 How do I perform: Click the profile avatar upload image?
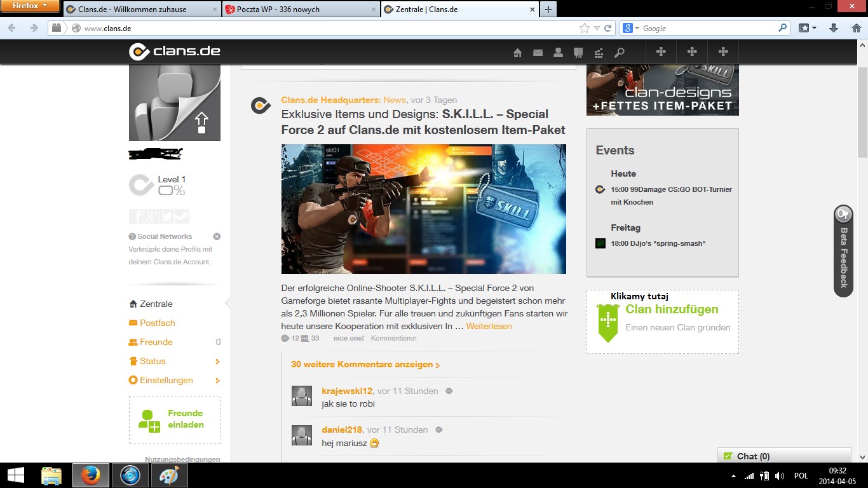[175, 102]
